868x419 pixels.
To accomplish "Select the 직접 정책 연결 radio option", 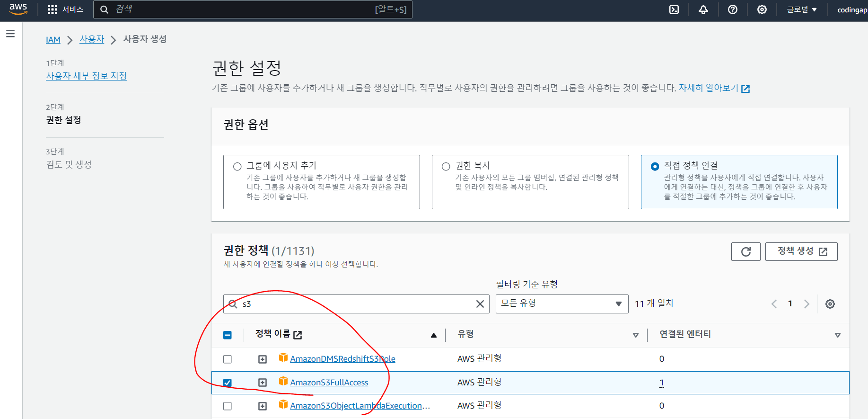I will 655,166.
